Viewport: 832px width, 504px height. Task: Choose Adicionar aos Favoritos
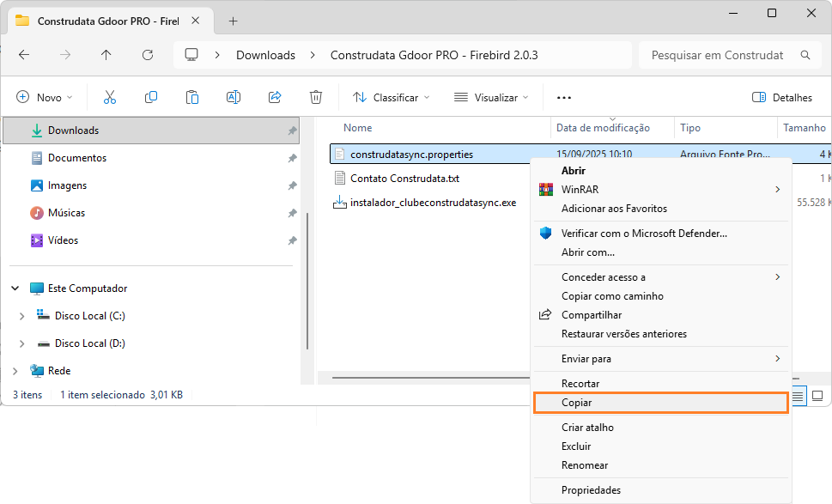(x=661, y=209)
